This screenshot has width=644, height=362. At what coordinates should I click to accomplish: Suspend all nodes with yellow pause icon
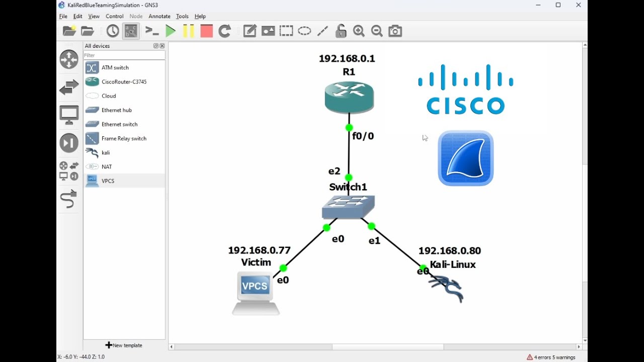(188, 31)
